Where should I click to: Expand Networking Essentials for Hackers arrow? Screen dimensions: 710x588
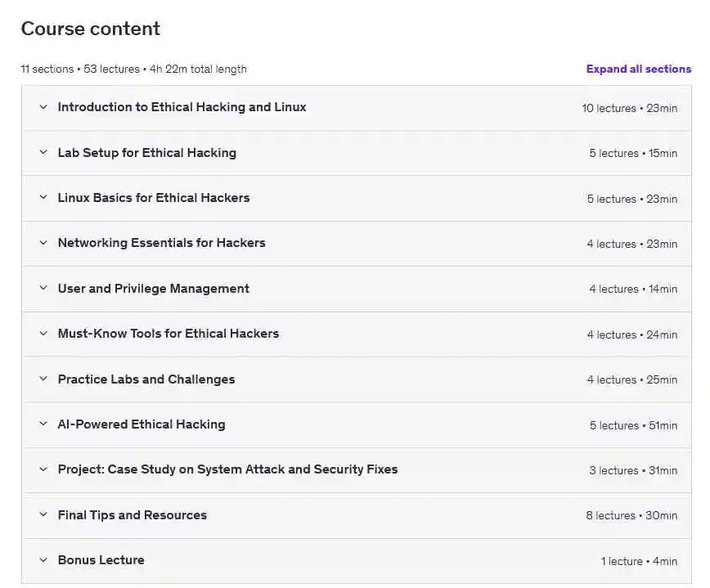click(x=43, y=243)
